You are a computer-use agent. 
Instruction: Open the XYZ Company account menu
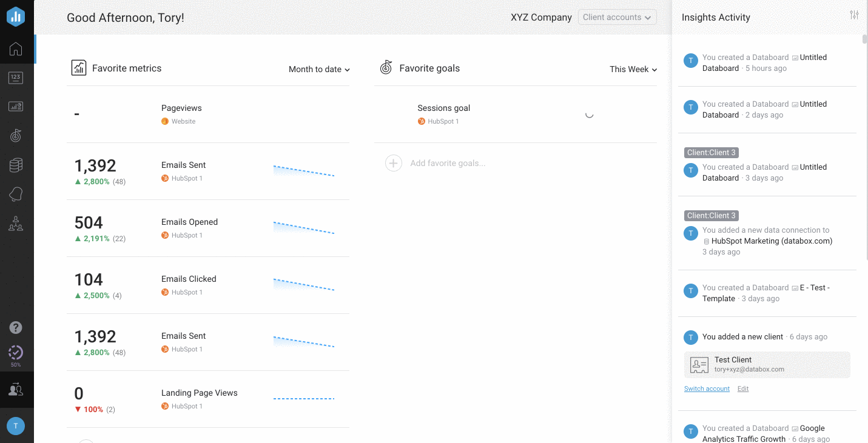click(x=540, y=17)
